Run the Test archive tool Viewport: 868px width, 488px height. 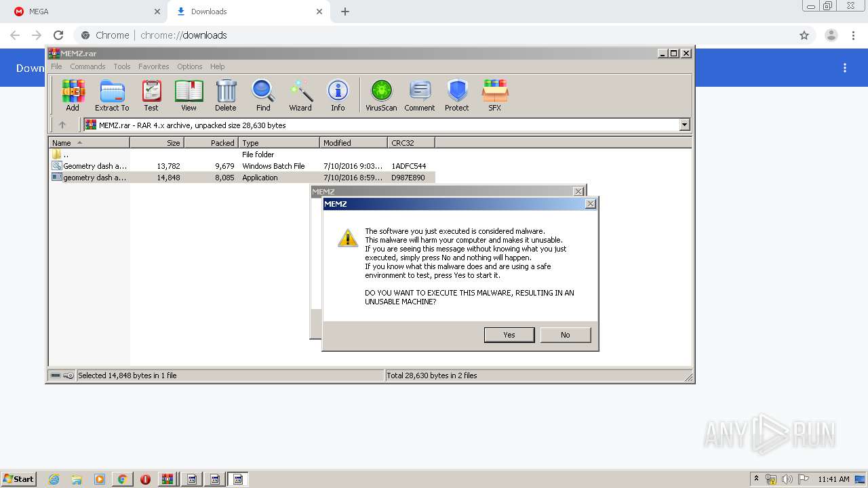pos(151,95)
